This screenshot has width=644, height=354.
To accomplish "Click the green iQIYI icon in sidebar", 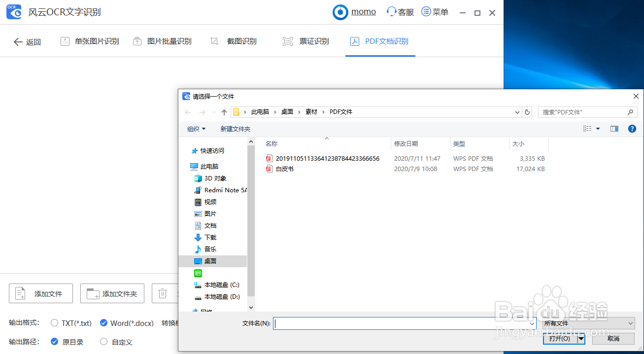I will 198,273.
